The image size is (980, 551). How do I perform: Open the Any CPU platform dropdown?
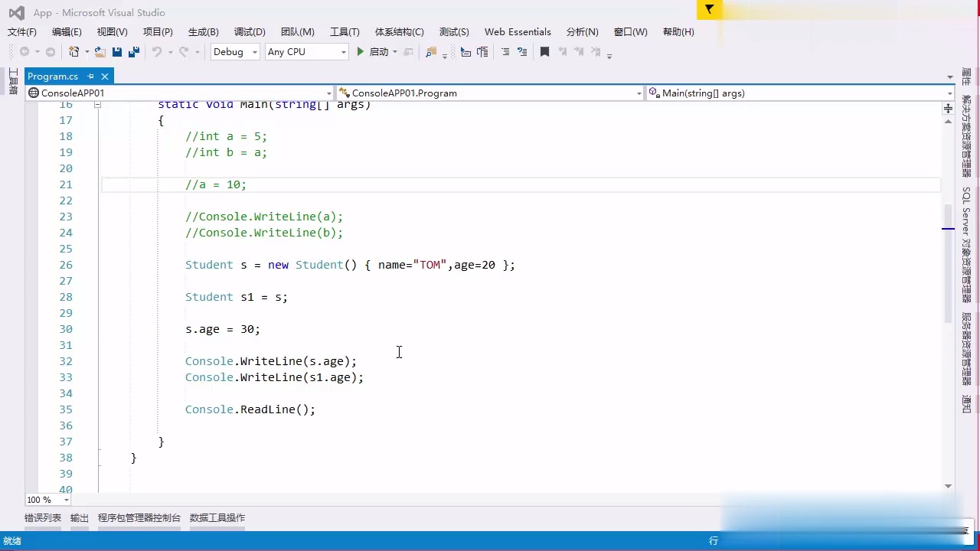point(306,51)
